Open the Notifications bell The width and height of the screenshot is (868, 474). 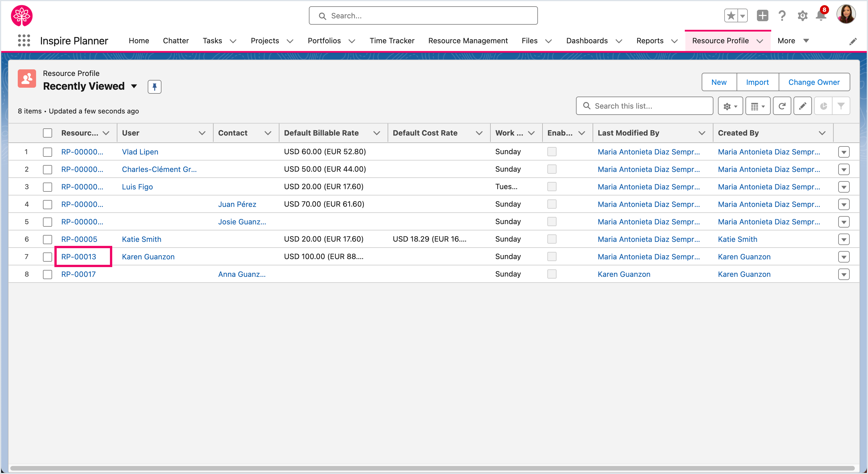[821, 15]
